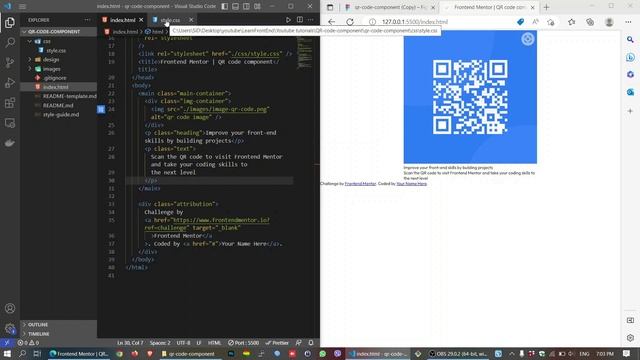640x360 pixels.
Task: Expand the design folder
Action: coord(58,60)
